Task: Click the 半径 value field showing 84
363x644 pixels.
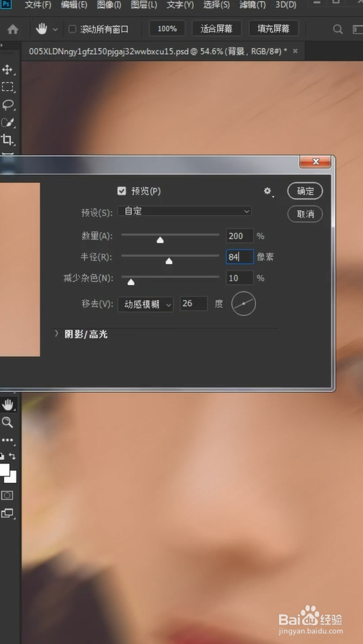Action: pyautogui.click(x=239, y=257)
